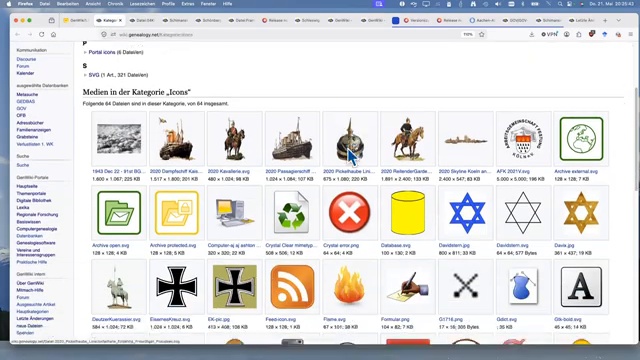Reload the page with the browser refresh button
The image size is (640, 360).
point(42,35)
